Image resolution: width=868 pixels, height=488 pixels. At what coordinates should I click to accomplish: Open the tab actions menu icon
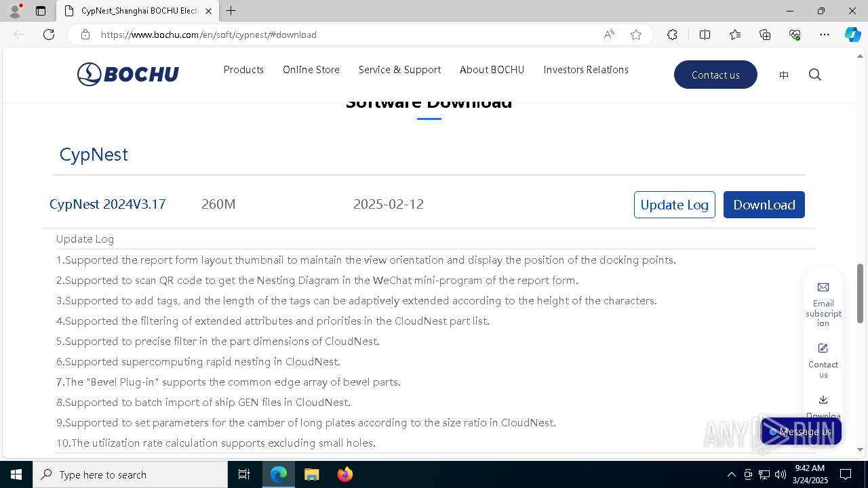tap(41, 11)
